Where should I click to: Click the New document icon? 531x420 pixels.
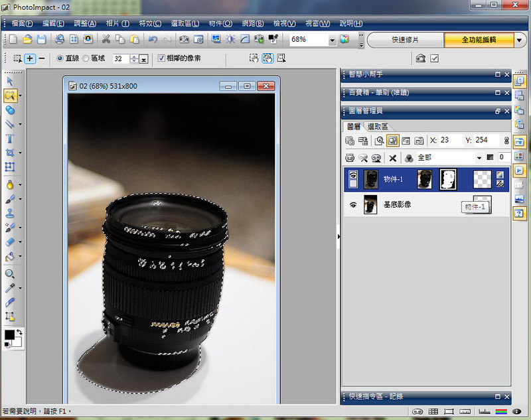pyautogui.click(x=13, y=39)
